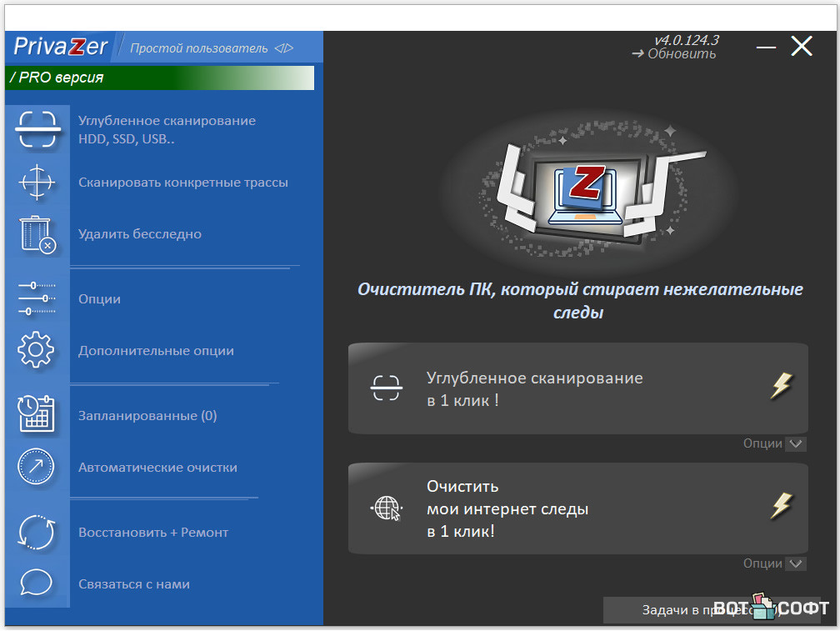The image size is (840, 631).
Task: Click the crosshair scan specific traces icon
Action: (x=37, y=183)
